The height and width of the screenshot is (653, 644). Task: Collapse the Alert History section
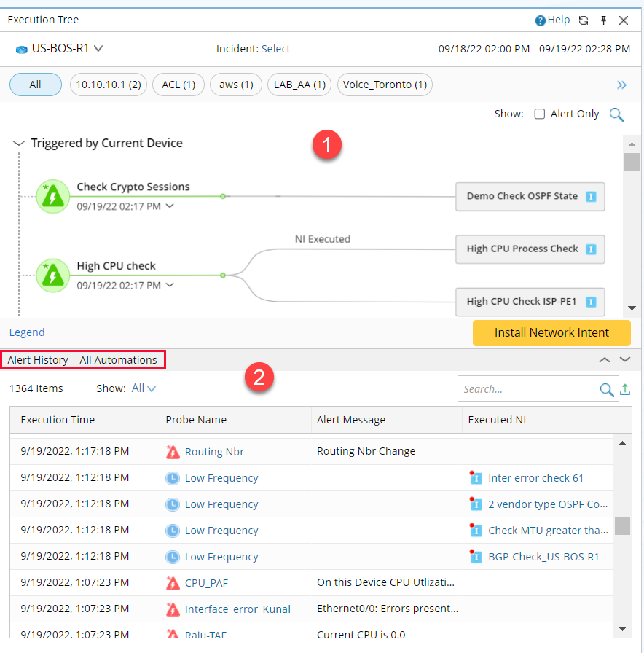pos(604,359)
